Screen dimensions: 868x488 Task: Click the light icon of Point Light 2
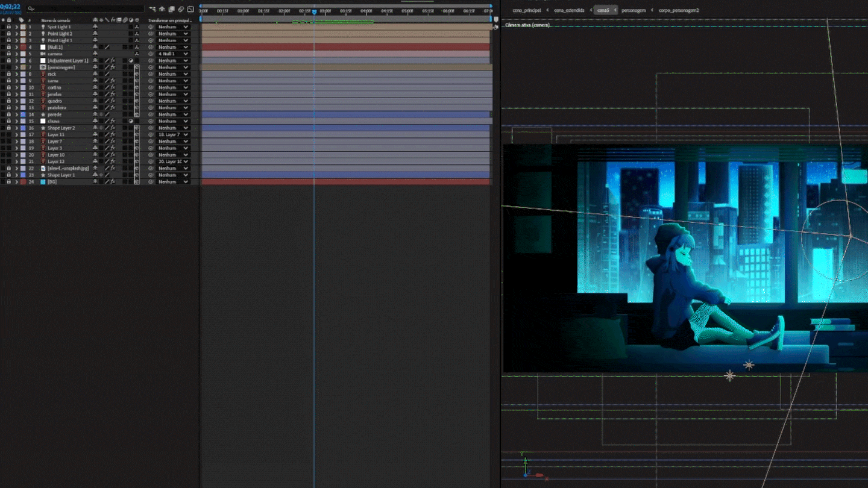43,34
